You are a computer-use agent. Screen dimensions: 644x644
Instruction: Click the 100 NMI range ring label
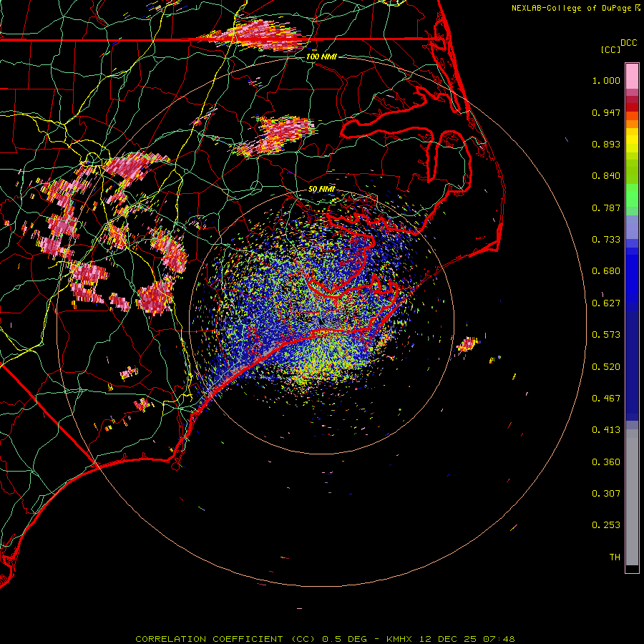tap(321, 57)
